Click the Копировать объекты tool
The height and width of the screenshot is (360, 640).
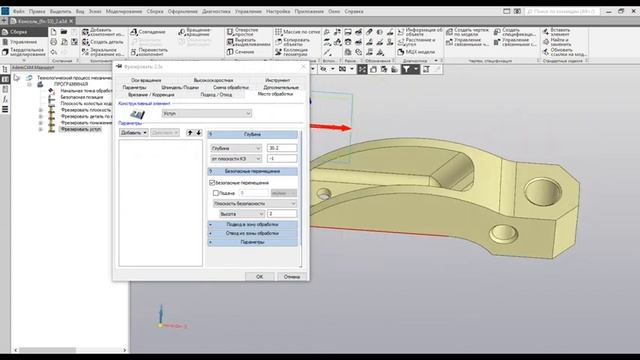[292, 42]
